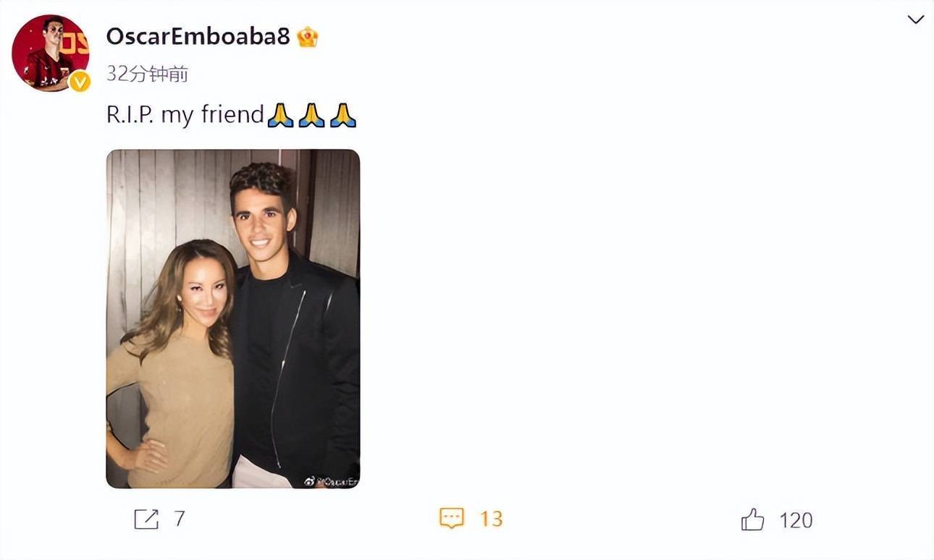Click the comment count 13
Viewport: 934px width, 560px height.
[x=491, y=519]
